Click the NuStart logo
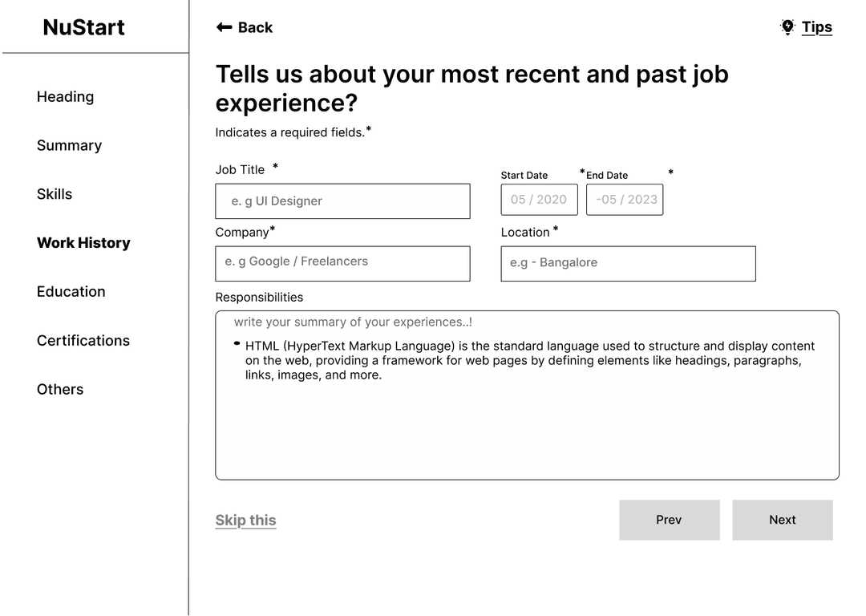This screenshot has height=616, width=866. click(x=83, y=27)
